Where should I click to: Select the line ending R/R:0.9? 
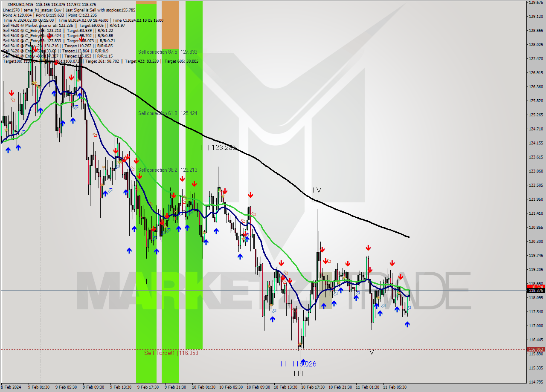point(57,51)
